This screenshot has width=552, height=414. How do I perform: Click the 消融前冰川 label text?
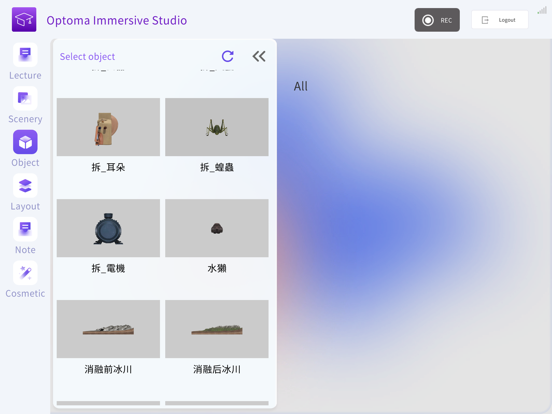click(108, 369)
